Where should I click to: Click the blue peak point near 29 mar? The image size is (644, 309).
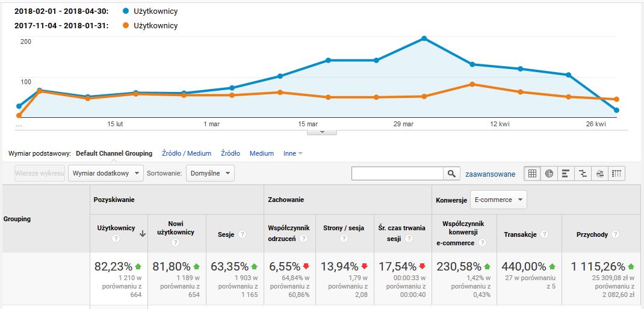pos(424,38)
